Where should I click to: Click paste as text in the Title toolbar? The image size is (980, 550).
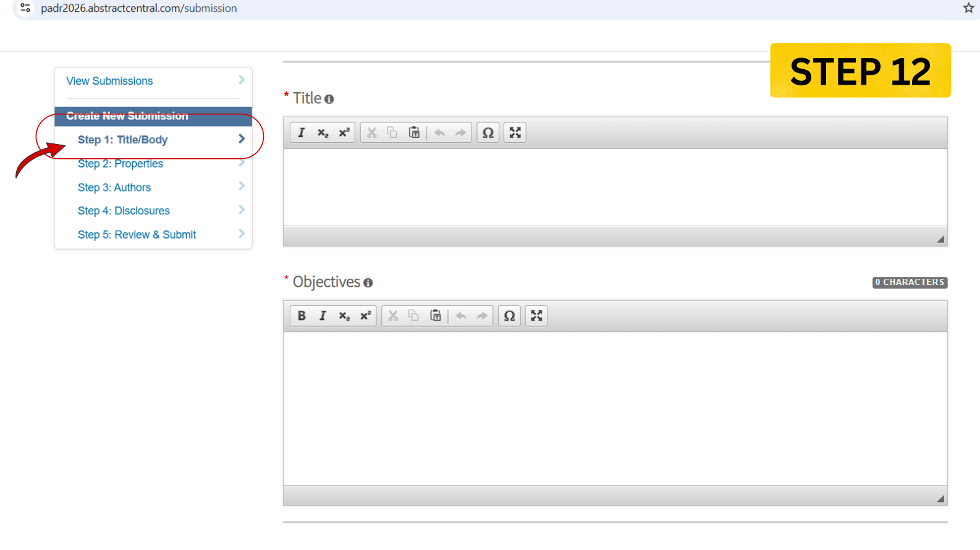pos(414,133)
